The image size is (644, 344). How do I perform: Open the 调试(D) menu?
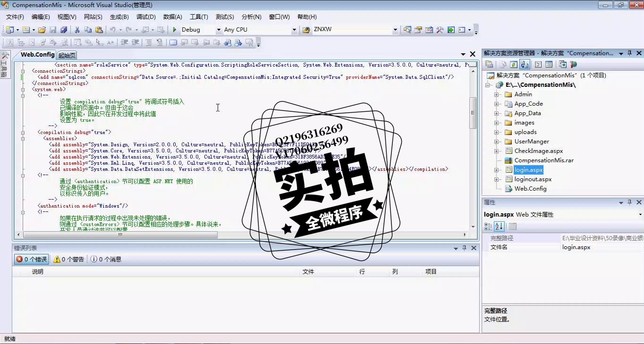[x=146, y=17]
